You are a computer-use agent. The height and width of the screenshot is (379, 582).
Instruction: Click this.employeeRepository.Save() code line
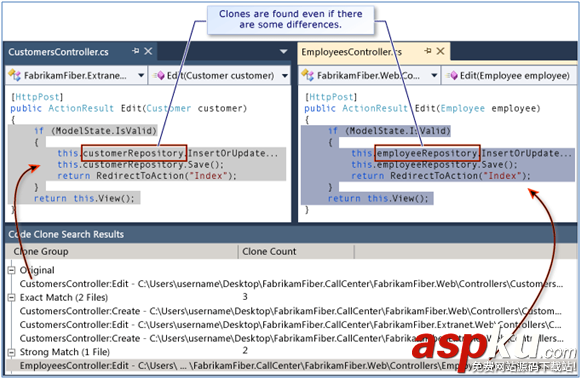(434, 164)
